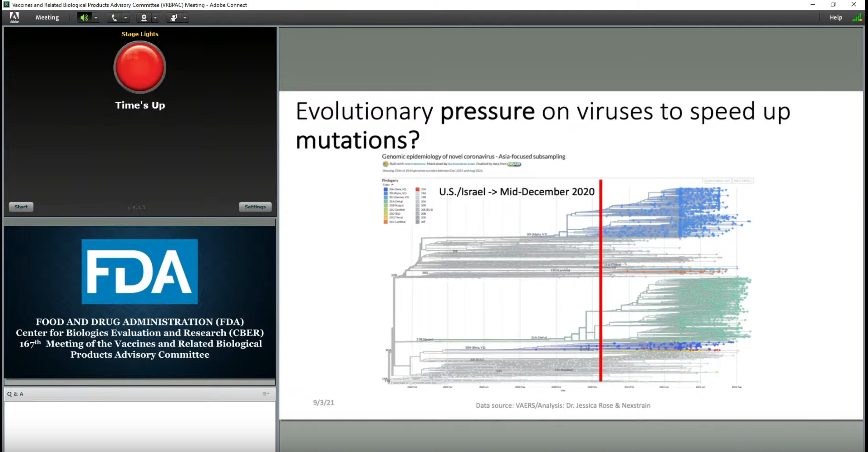This screenshot has height=452, width=868.
Task: Click the slide title "Evolutionary pressure on viruses"
Action: pyautogui.click(x=474, y=111)
